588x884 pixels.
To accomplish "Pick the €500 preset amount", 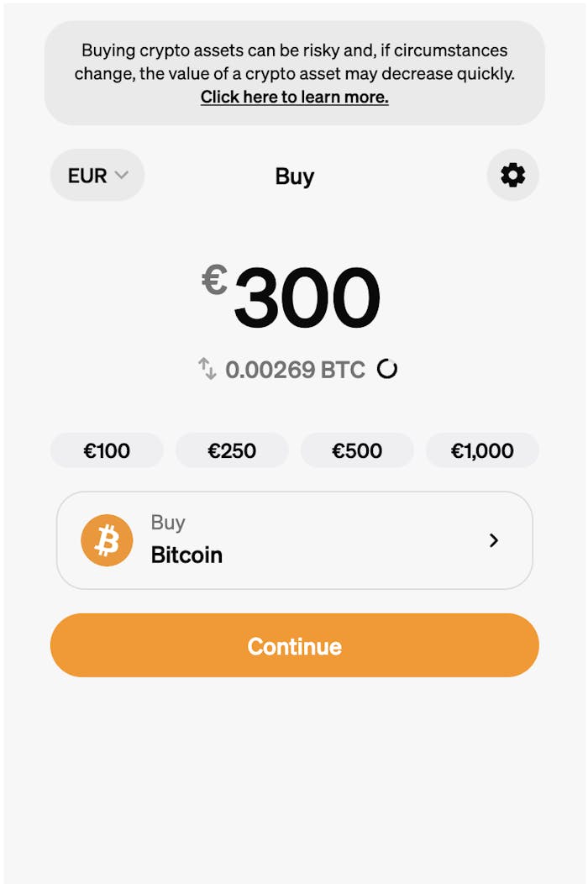I will click(357, 450).
